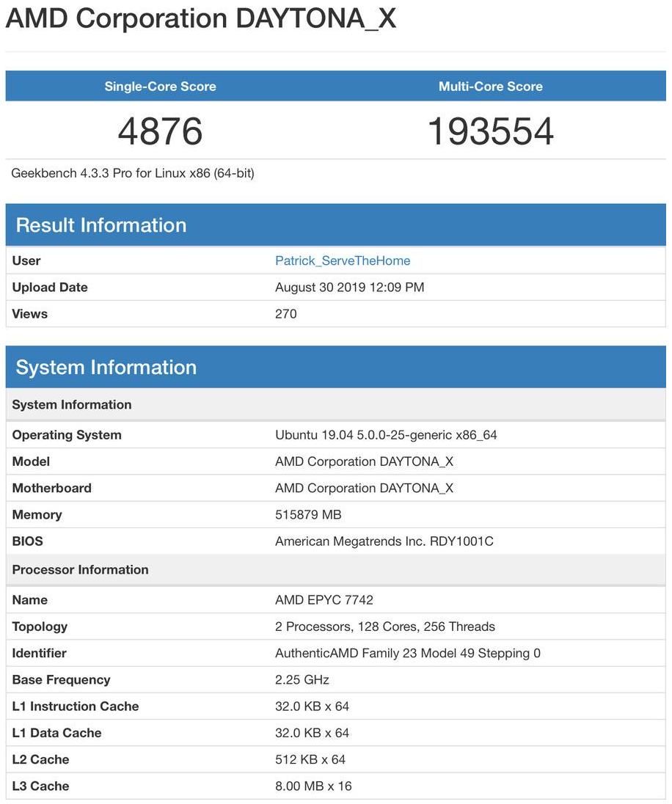
Task: Click the System Information section header
Action: (106, 367)
